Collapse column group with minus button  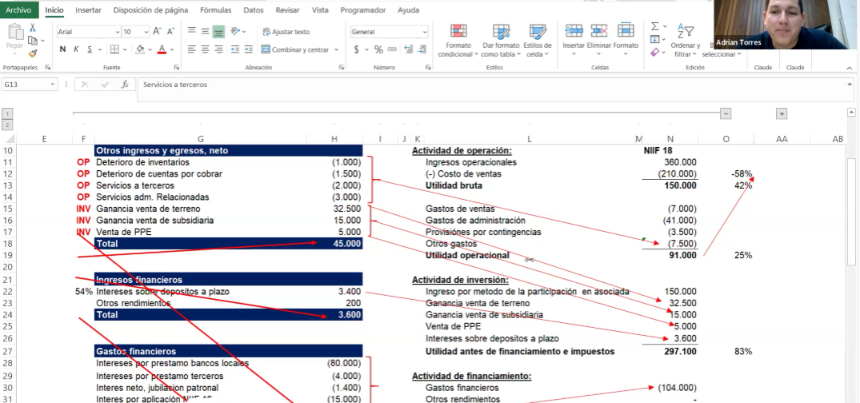726,113
